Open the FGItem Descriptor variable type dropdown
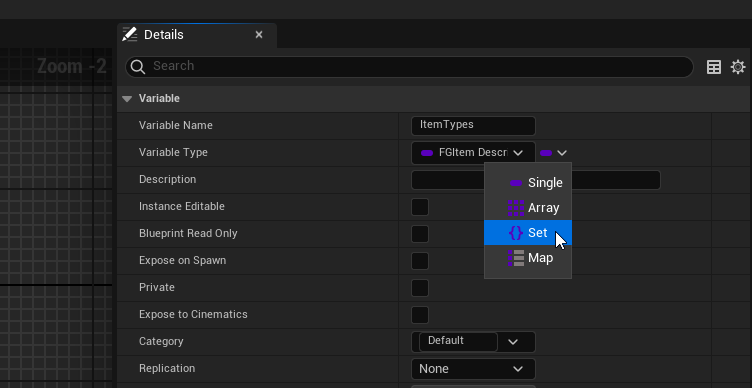The image size is (752, 388). click(473, 153)
